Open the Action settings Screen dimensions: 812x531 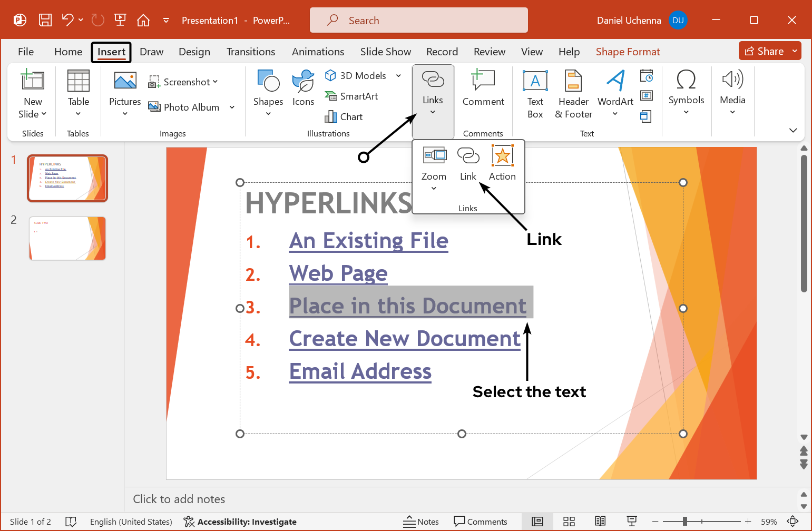pyautogui.click(x=502, y=163)
